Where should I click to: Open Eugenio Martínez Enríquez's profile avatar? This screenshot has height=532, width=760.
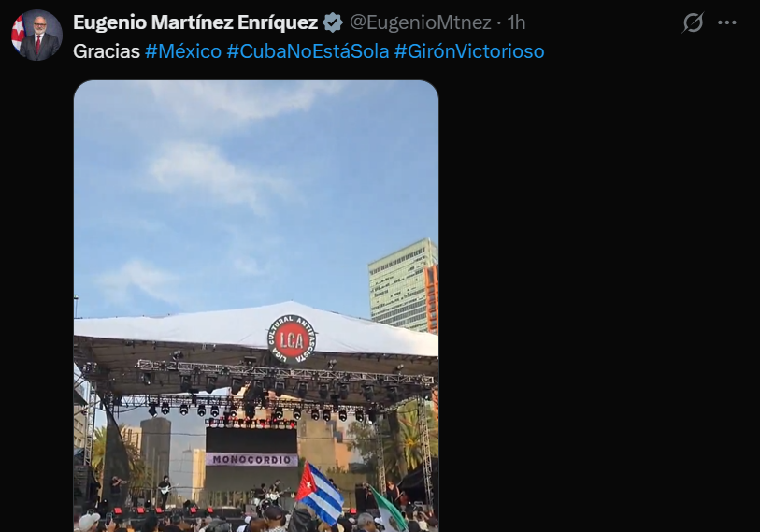click(36, 35)
